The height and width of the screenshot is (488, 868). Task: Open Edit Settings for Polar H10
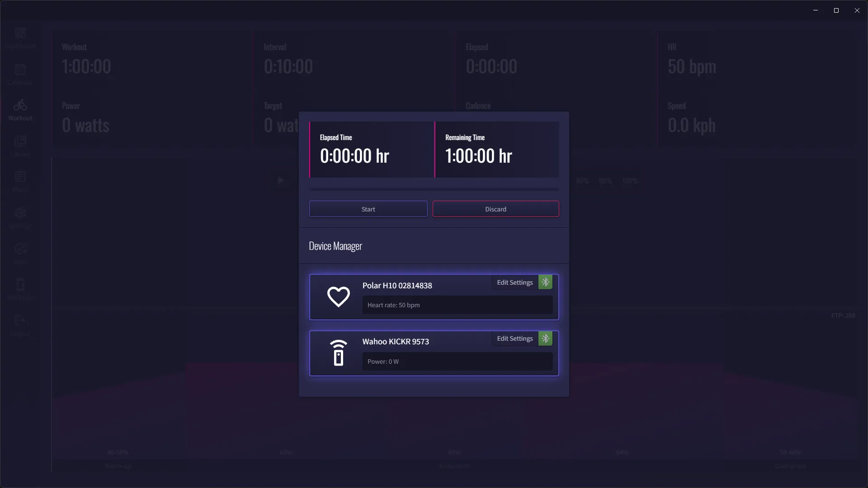click(x=514, y=282)
